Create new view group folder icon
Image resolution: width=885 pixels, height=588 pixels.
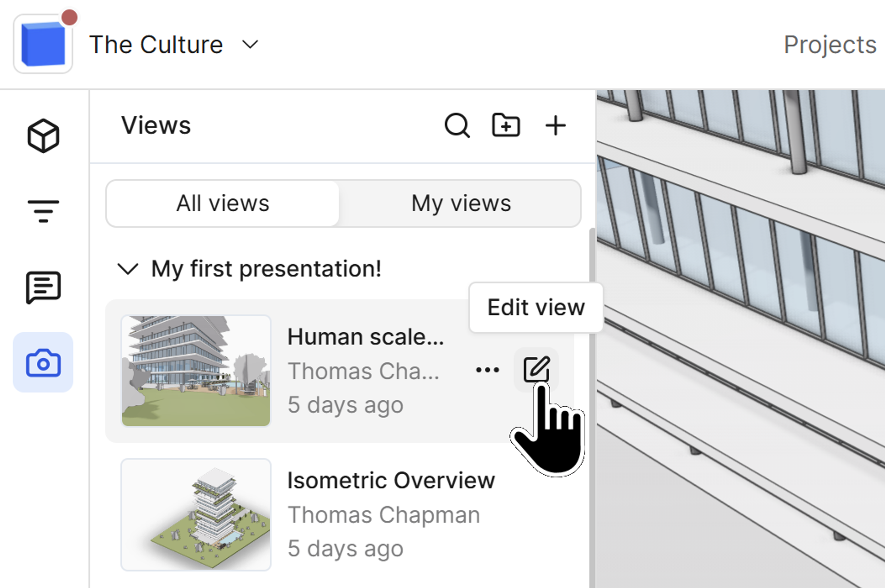coord(506,125)
